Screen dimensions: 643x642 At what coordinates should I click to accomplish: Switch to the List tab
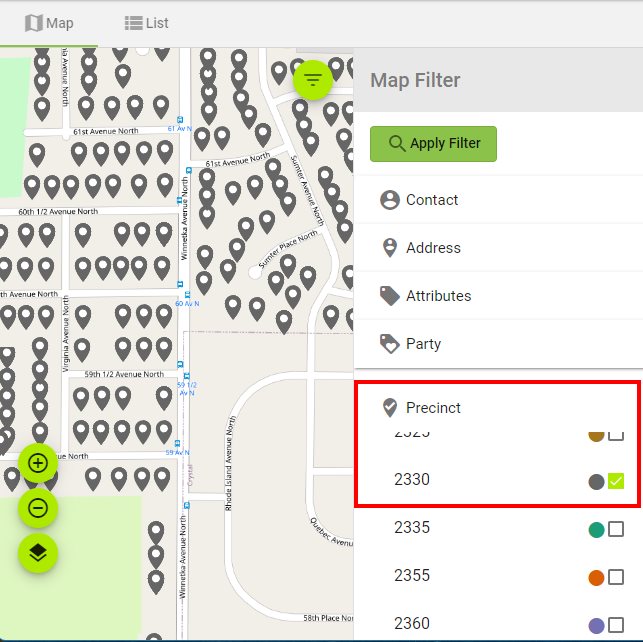[146, 23]
